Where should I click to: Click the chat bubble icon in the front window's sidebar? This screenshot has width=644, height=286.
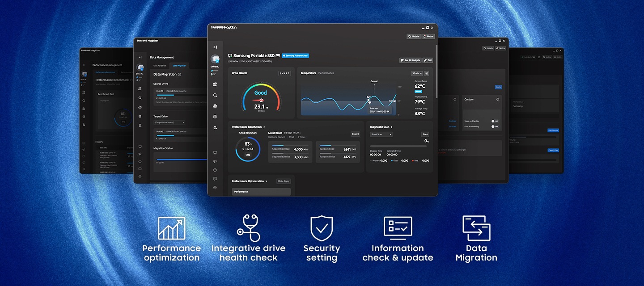(x=215, y=179)
